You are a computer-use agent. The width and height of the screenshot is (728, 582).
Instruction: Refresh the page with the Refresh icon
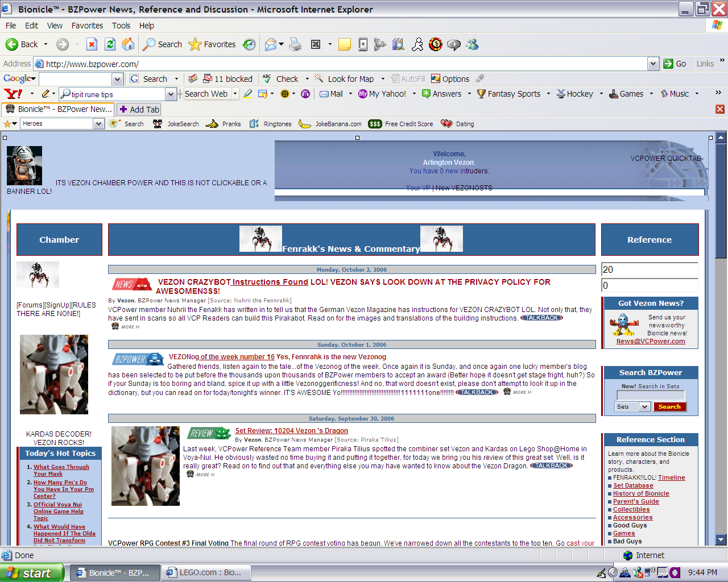[110, 44]
